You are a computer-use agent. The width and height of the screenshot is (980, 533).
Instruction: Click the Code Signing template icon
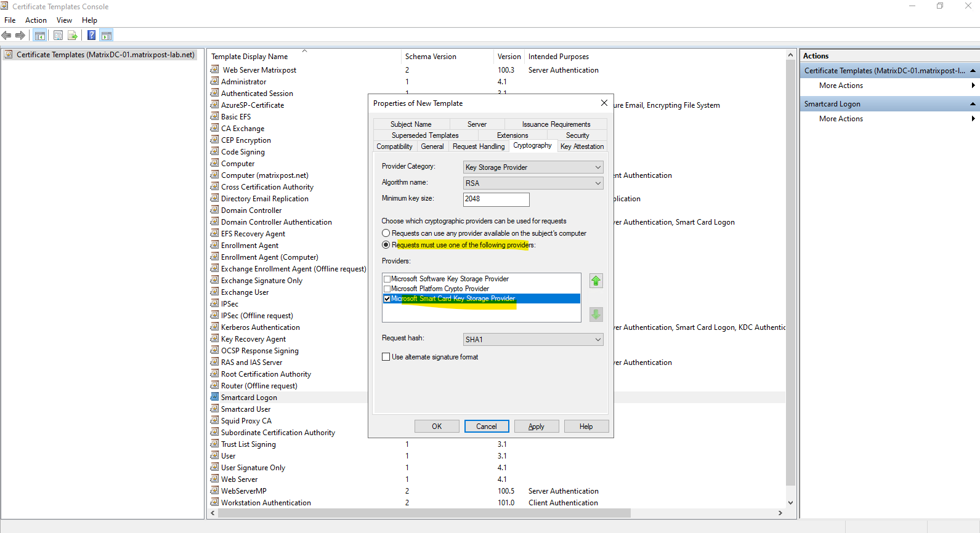tap(214, 151)
